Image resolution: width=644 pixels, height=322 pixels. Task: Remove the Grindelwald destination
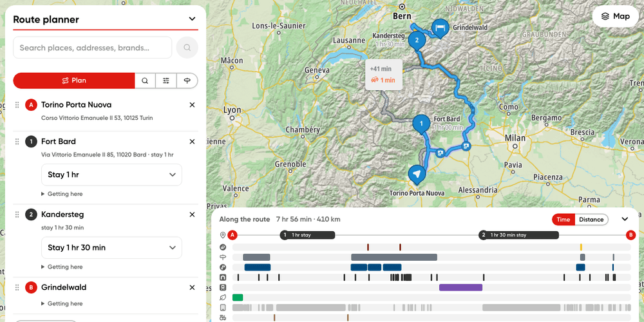click(x=192, y=287)
